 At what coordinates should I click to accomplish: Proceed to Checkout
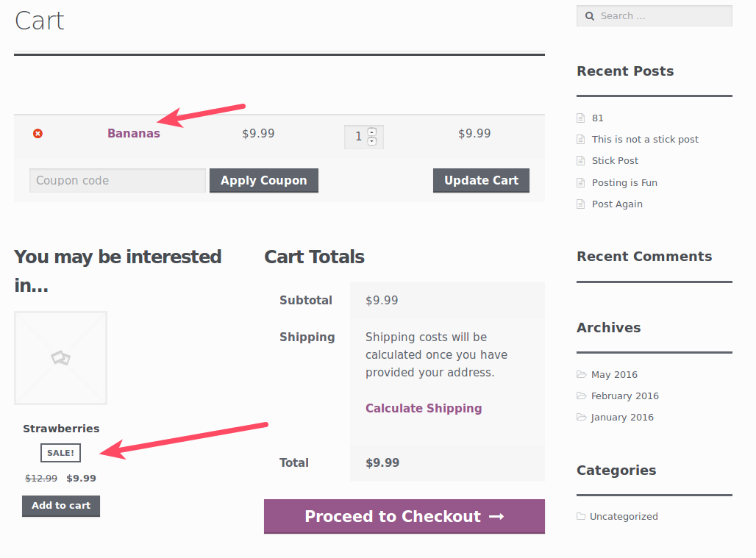[404, 516]
